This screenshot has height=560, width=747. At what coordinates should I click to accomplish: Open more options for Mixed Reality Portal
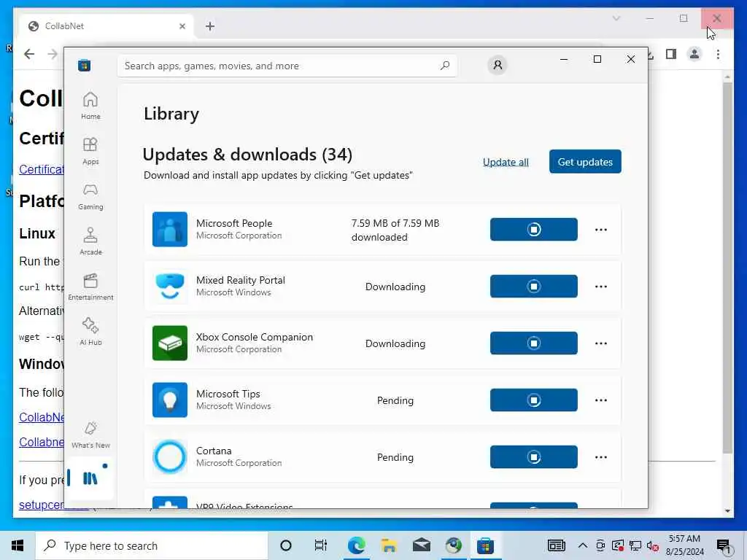601,286
